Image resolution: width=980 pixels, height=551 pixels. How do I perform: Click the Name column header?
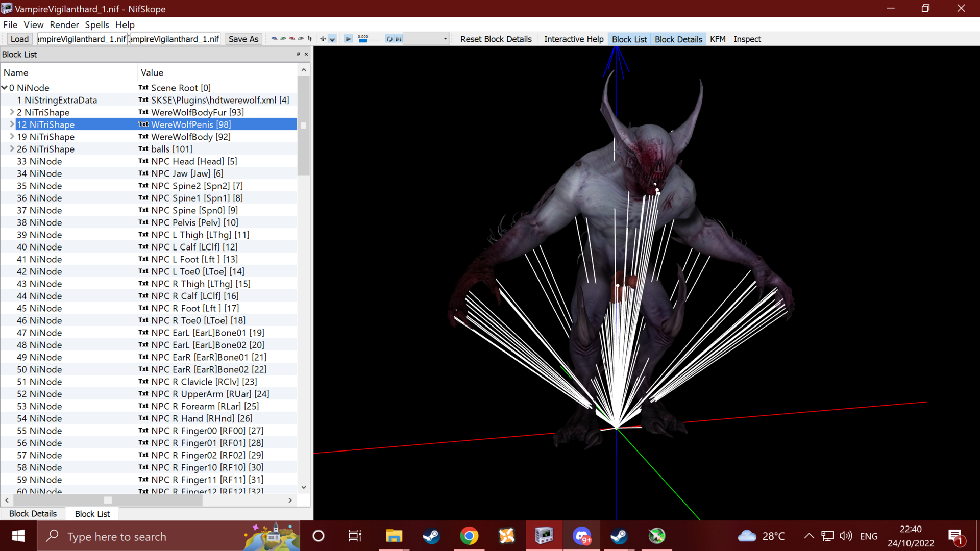coord(69,72)
